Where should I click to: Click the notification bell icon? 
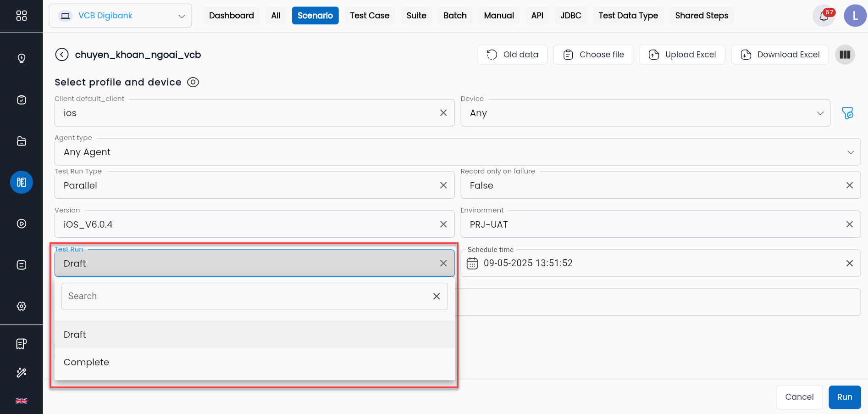click(x=824, y=16)
